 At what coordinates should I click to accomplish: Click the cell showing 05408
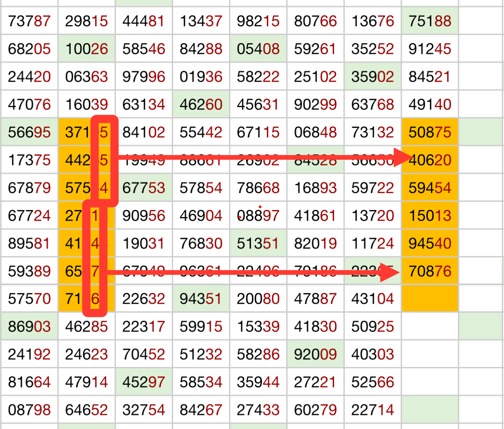pos(258,49)
